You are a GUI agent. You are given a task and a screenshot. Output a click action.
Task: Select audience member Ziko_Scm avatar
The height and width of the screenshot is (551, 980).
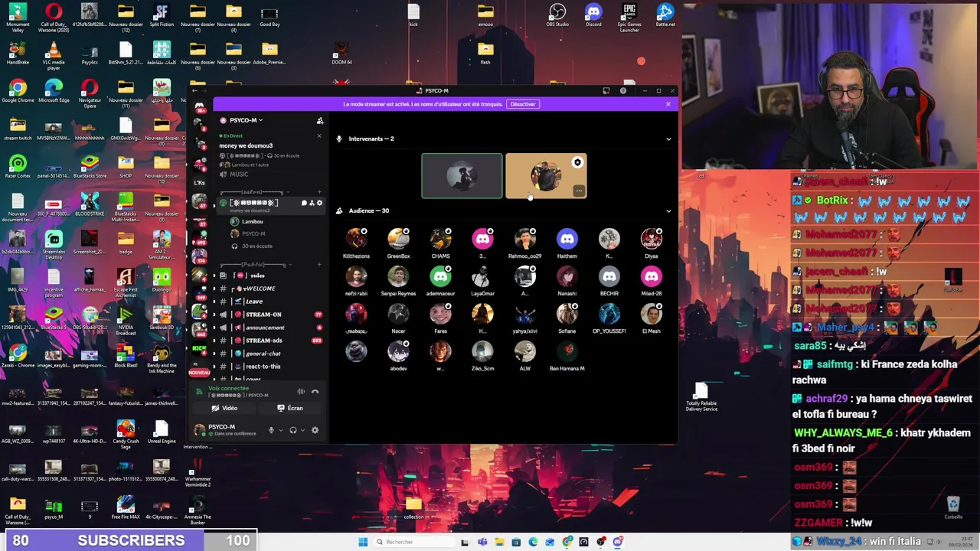[482, 352]
